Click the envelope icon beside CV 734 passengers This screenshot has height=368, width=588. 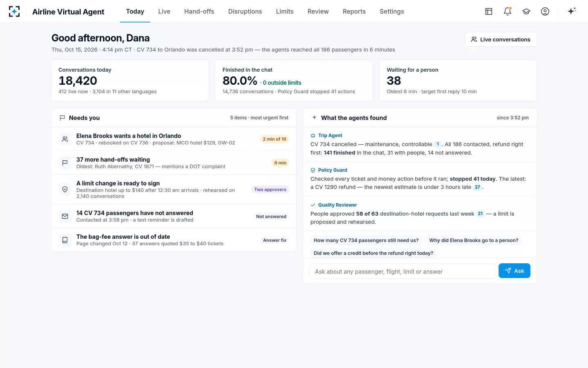click(x=65, y=216)
